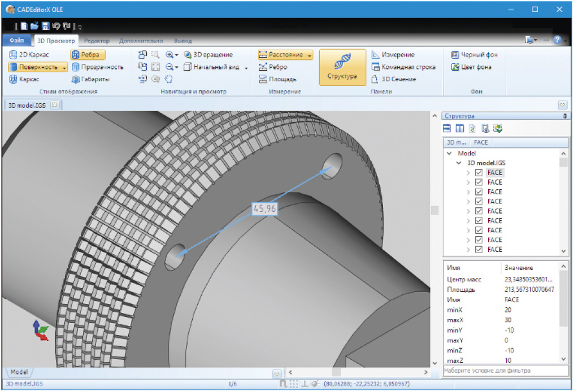Click the Model layout tab at bottom
Screen dimensions: 574x392
(x=19, y=372)
